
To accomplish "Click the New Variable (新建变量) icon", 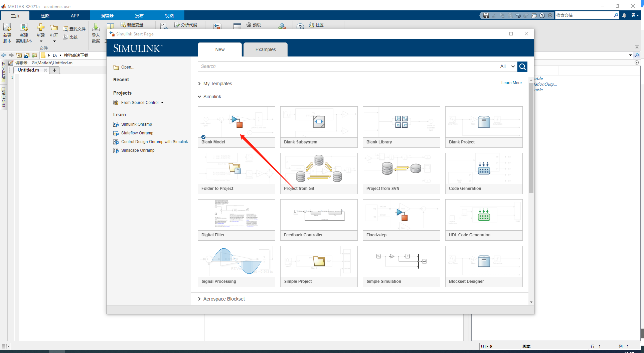I will point(123,25).
